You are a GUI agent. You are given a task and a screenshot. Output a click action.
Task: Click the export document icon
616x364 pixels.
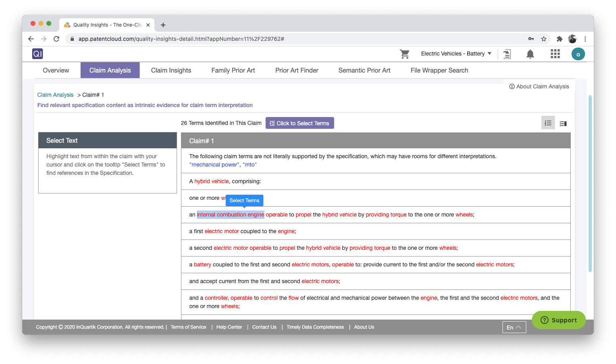[x=507, y=54]
